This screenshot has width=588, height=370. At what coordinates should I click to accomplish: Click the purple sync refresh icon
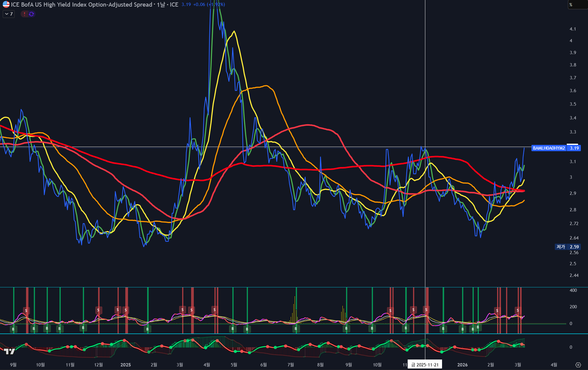(x=31, y=14)
